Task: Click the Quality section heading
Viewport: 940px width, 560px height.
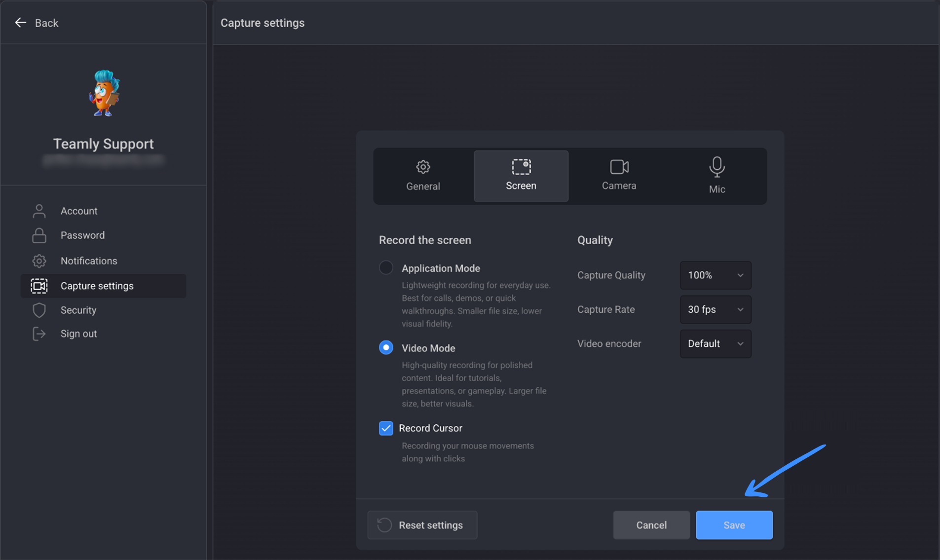Action: click(x=595, y=240)
